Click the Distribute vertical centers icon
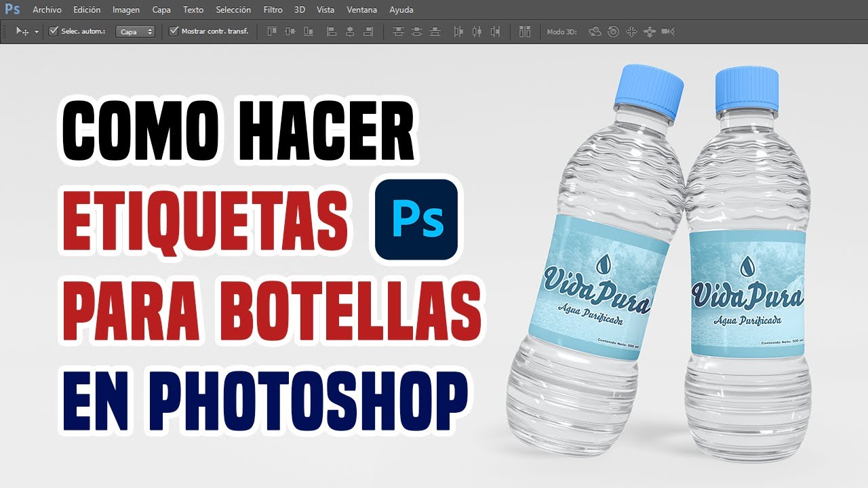This screenshot has width=868, height=488. 416,31
